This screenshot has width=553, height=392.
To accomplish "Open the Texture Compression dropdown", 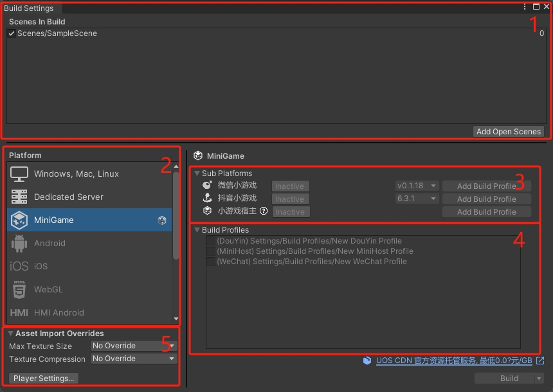I will pyautogui.click(x=134, y=359).
